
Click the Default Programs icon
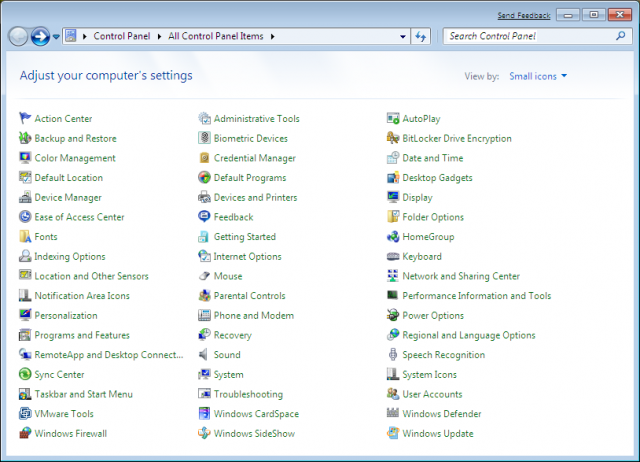pyautogui.click(x=204, y=178)
